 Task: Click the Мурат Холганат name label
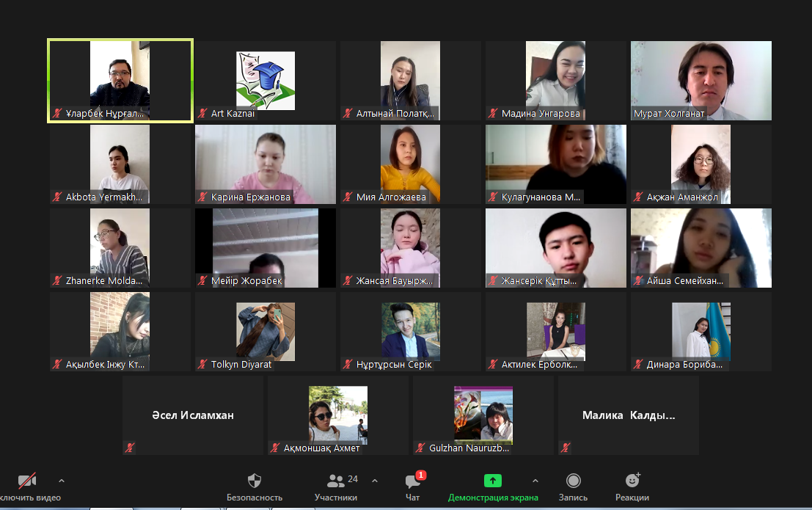click(669, 114)
